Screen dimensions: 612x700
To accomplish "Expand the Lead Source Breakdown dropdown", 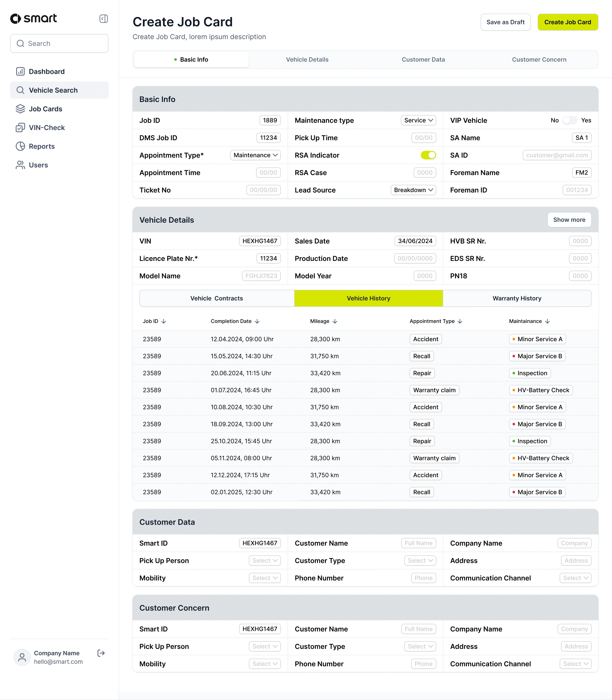I will tap(413, 190).
